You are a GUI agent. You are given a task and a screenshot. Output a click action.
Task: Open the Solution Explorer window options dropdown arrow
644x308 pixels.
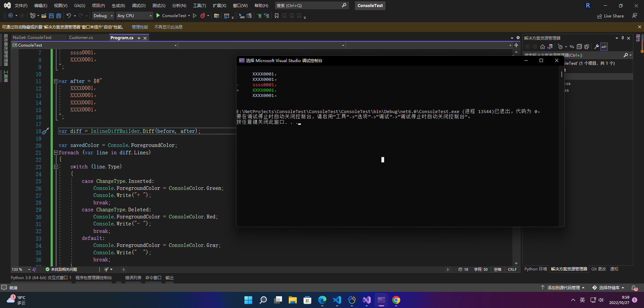tap(616, 38)
